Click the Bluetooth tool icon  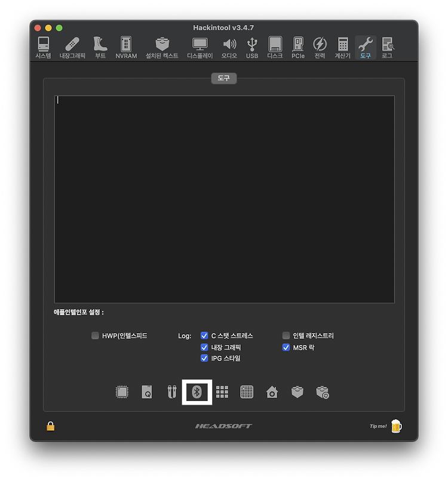(197, 391)
